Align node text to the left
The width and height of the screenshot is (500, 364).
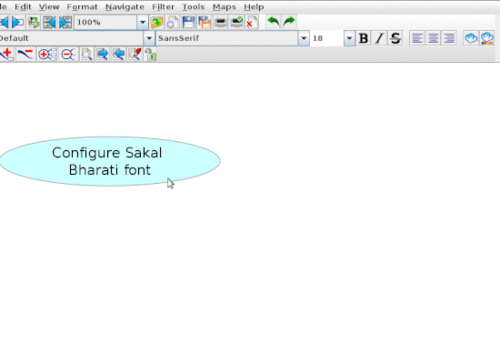coord(417,38)
